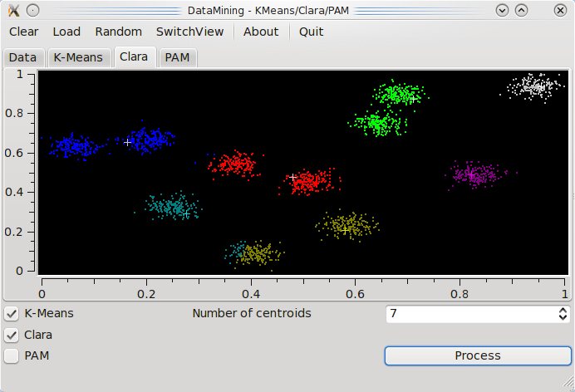Open the About dialog

click(261, 32)
